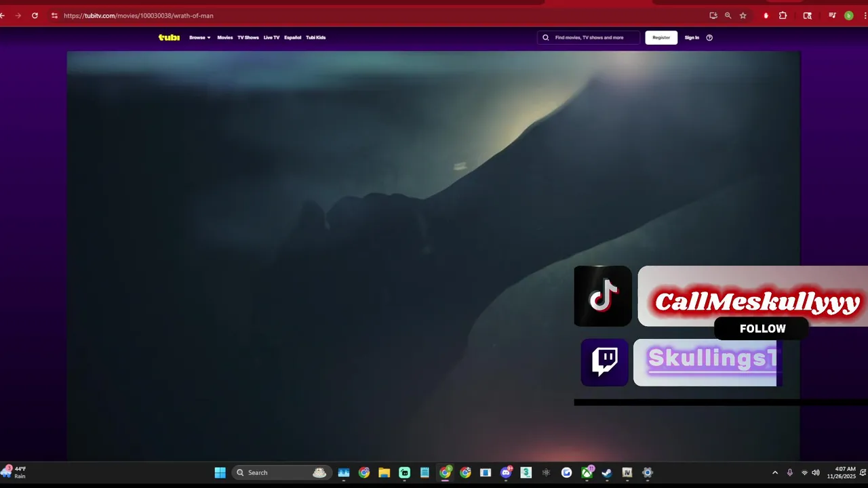Click the Register button
868x488 pixels.
661,37
